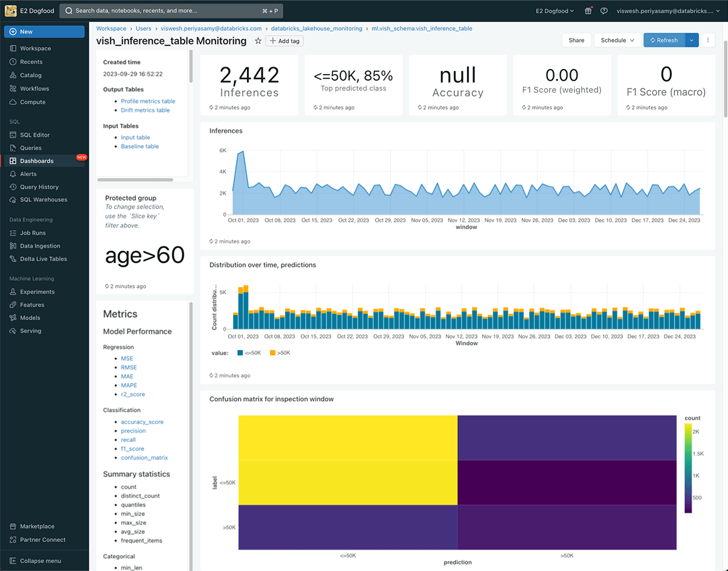Open the E2 Dogfood workspace dropdown
The height and width of the screenshot is (571, 728).
[554, 10]
